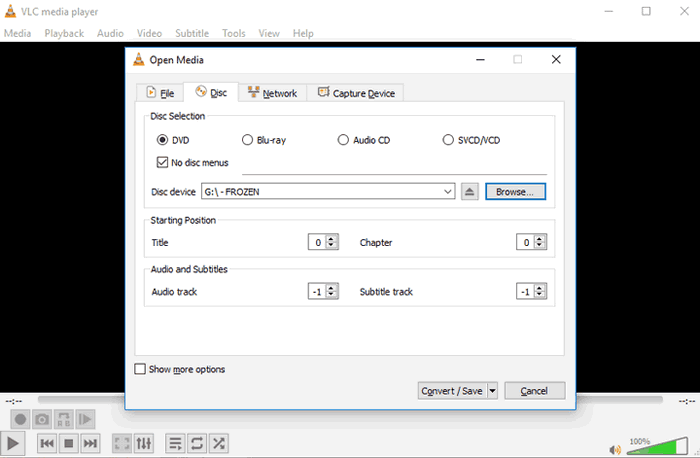Screen dimensions: 700x458
Task: Open the Media menu
Action: pos(17,33)
